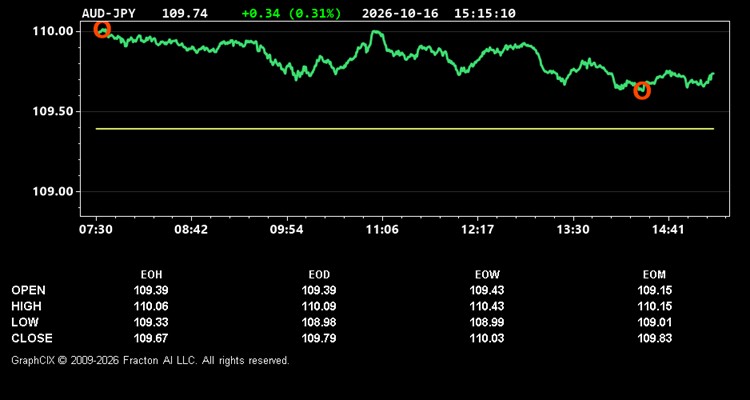Click the AUD-JPY pair symbol in header

tap(109, 13)
